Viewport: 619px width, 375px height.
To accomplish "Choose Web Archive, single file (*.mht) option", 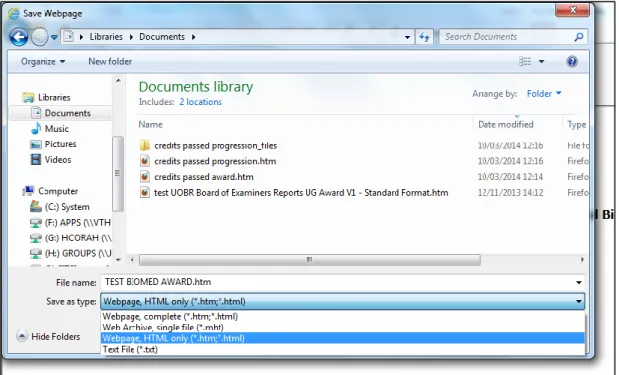I will point(343,327).
